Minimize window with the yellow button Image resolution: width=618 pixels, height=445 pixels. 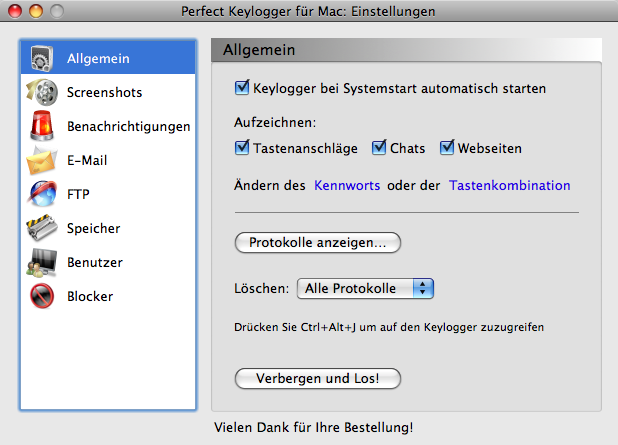click(36, 11)
